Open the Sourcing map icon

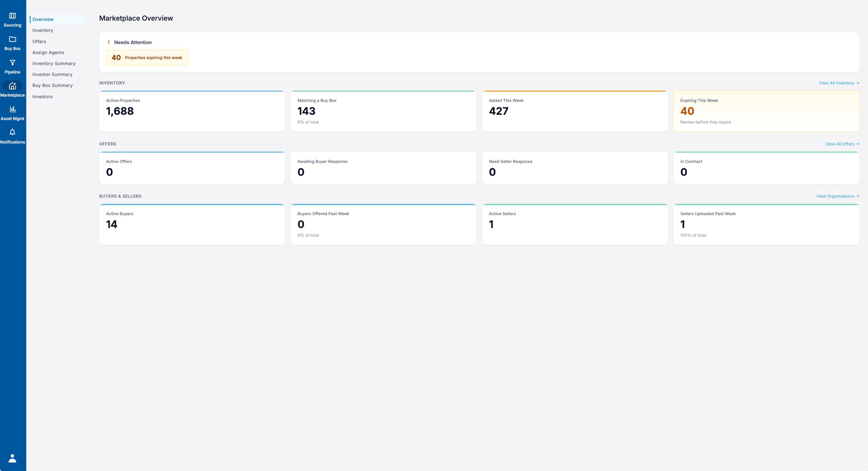point(13,16)
